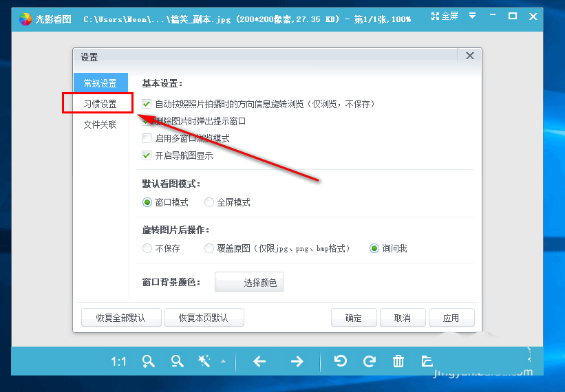Delete the image with the trash icon
Screen dimensions: 565x392
tap(398, 361)
